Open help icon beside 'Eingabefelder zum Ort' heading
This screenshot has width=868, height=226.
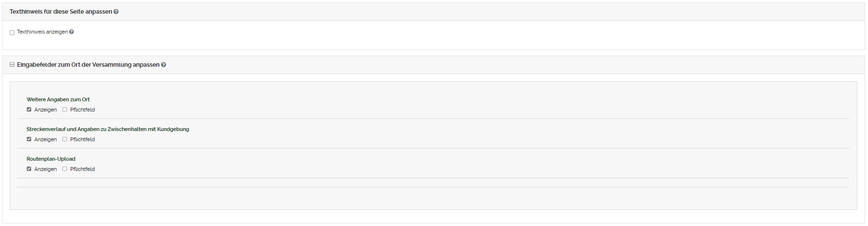coord(164,65)
